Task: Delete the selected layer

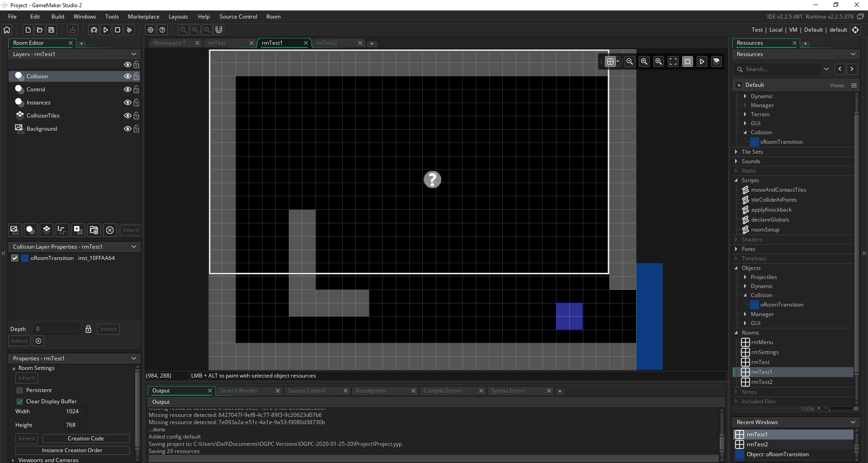Action: [110, 230]
